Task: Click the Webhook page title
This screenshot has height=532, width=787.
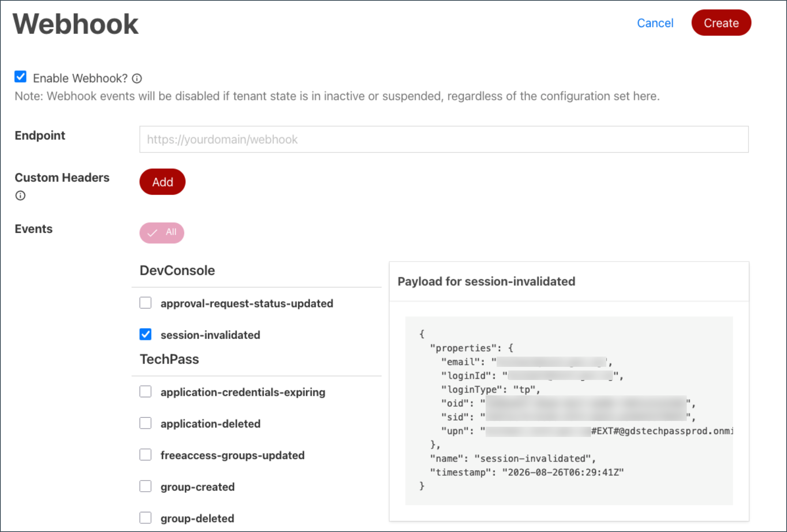Action: click(76, 24)
